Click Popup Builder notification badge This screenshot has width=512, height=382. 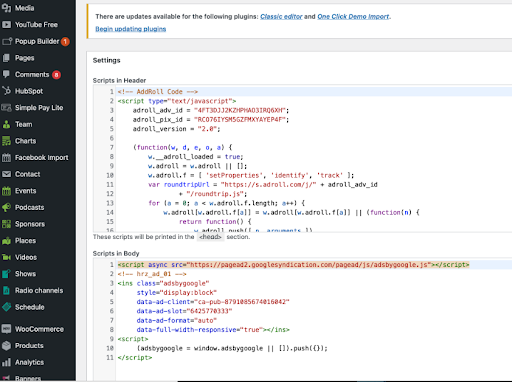[65, 42]
